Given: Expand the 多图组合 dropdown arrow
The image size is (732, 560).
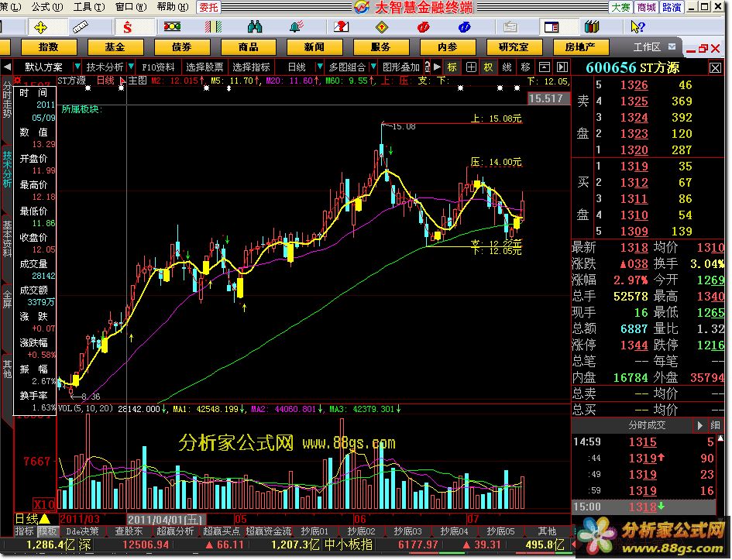Looking at the screenshot, I should (373, 67).
